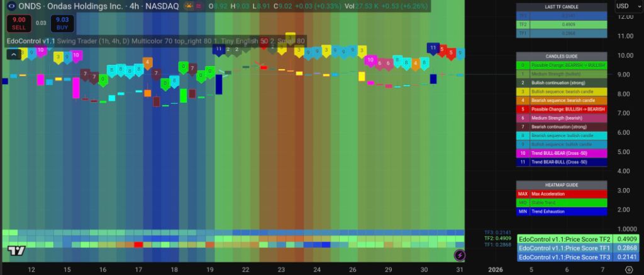The height and width of the screenshot is (275, 644).
Task: Click the tall navy candle at date 19
Action: [x=219, y=84]
